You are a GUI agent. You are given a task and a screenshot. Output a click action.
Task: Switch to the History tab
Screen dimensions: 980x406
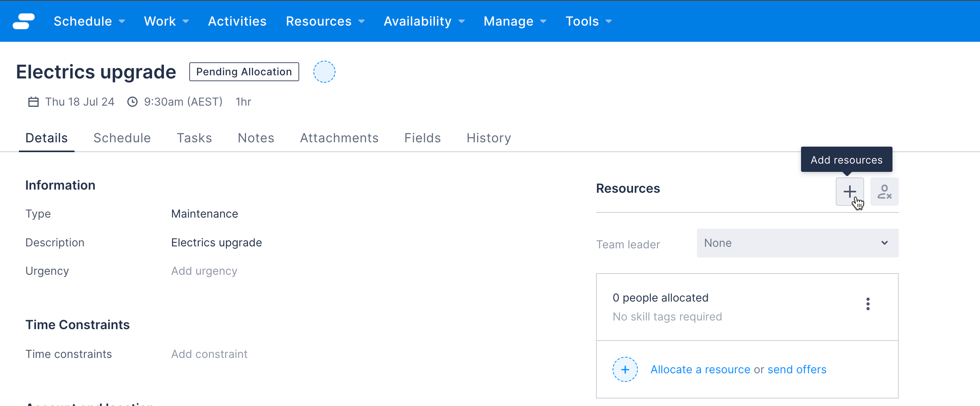(488, 138)
